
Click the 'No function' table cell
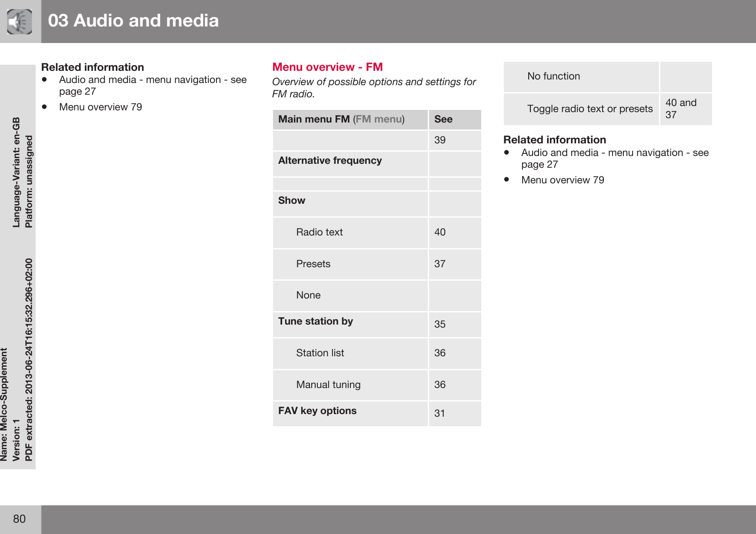(x=581, y=77)
